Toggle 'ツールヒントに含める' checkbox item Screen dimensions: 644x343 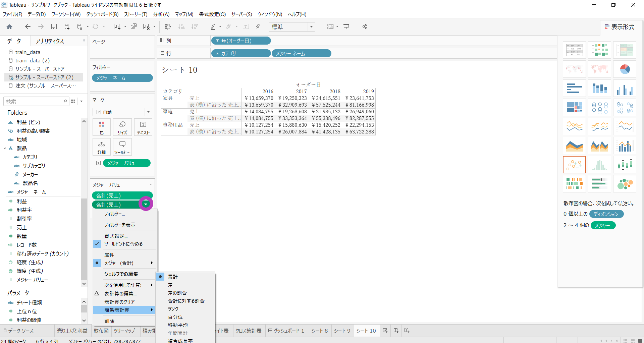tap(123, 244)
